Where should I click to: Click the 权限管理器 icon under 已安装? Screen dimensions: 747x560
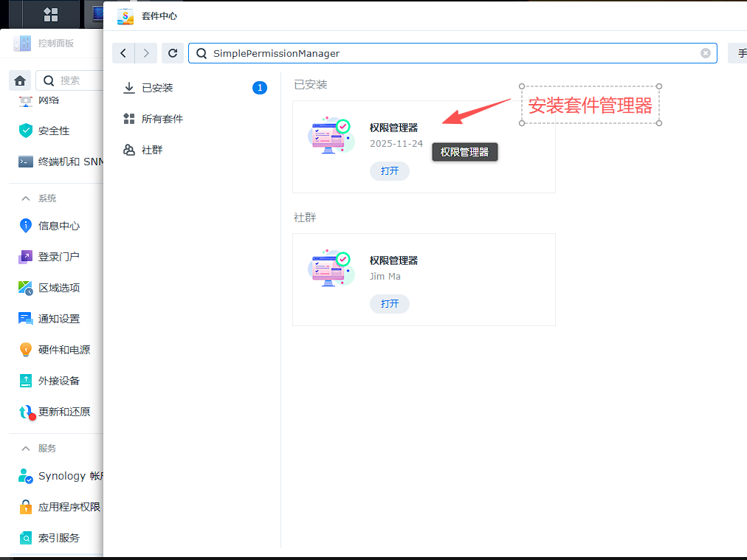329,136
